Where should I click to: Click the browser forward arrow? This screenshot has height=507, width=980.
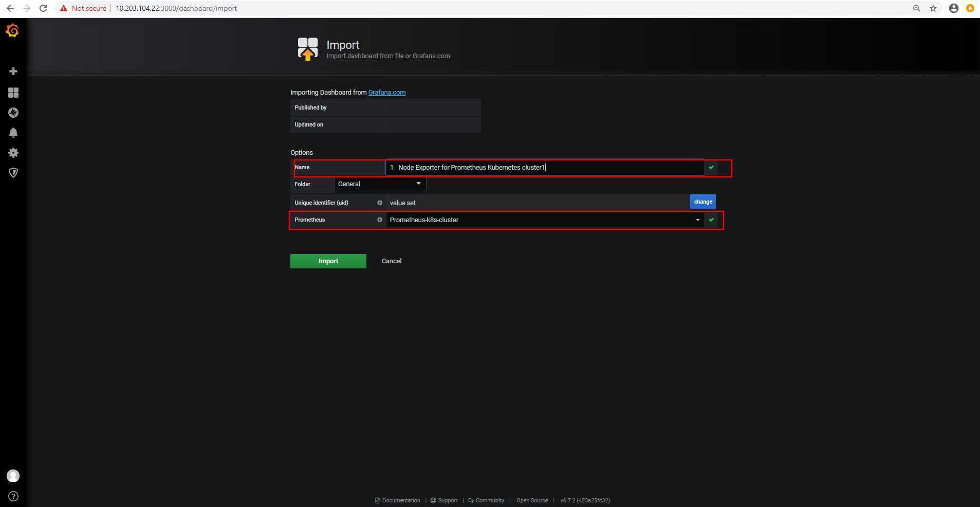pyautogui.click(x=27, y=8)
